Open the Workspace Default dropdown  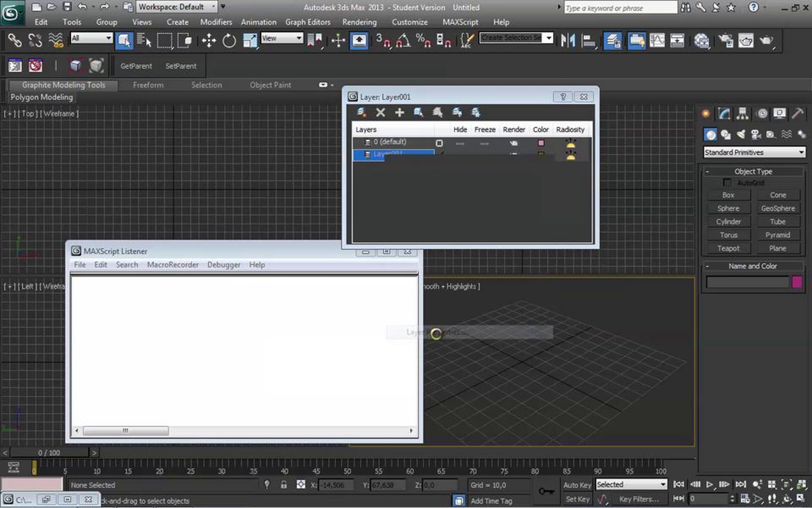[x=176, y=7]
